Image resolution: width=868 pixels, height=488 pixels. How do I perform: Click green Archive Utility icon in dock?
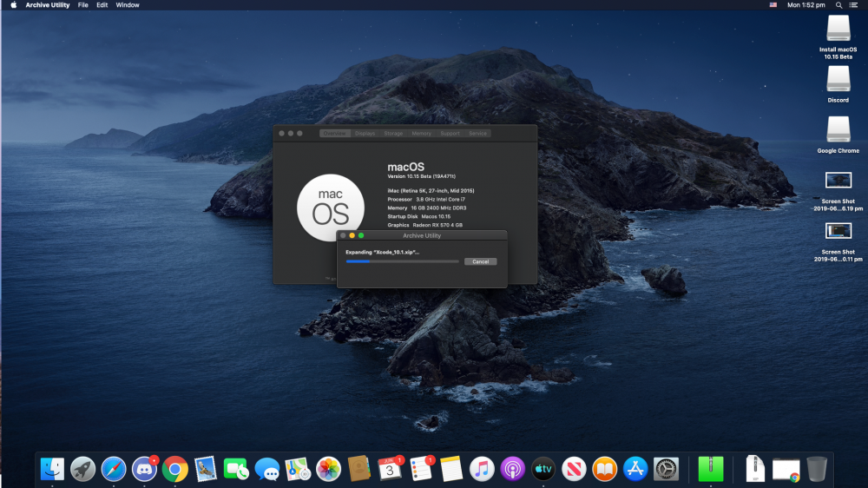click(711, 469)
